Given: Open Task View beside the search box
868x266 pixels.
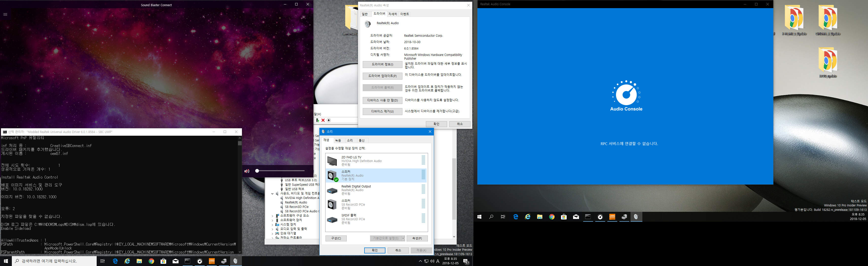Looking at the screenshot, I should (x=102, y=261).
